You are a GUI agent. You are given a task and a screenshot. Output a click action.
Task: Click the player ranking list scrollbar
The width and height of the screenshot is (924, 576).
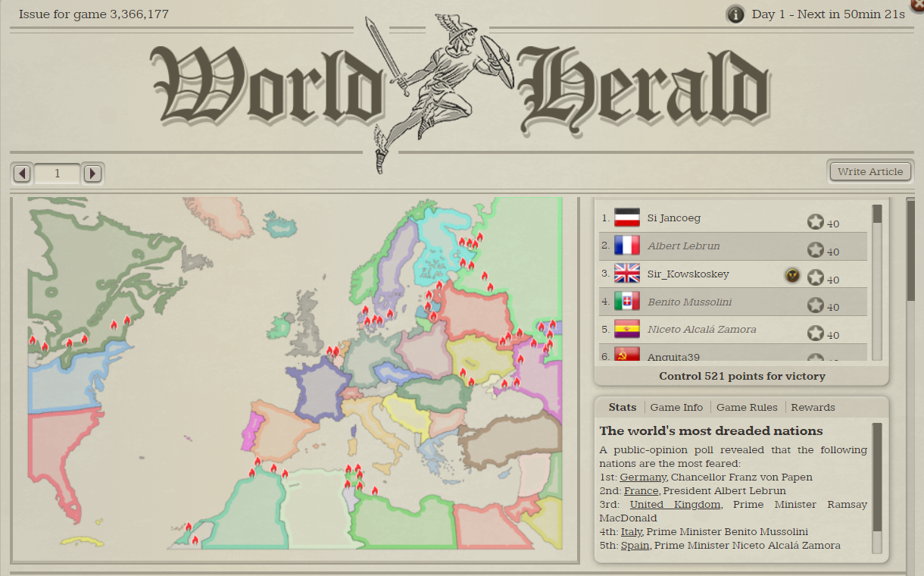click(877, 280)
